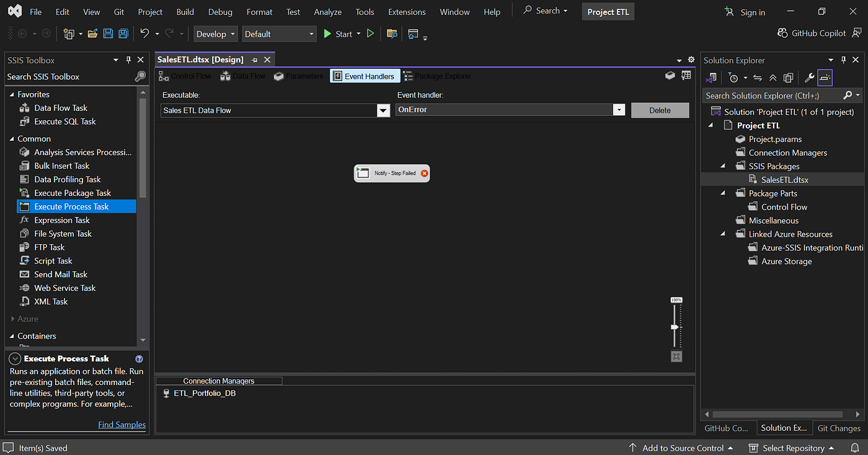Select the Send Mail Task
This screenshot has width=868, height=455.
[61, 275]
